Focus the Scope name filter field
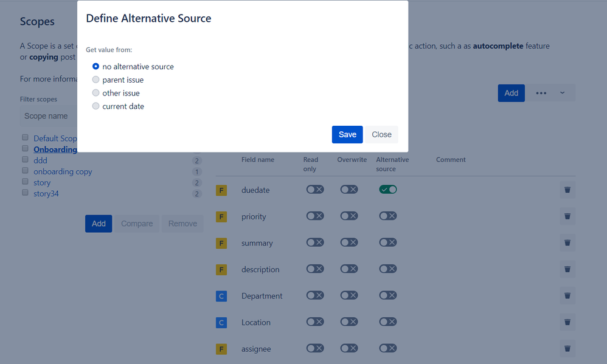607x364 pixels. pyautogui.click(x=49, y=116)
